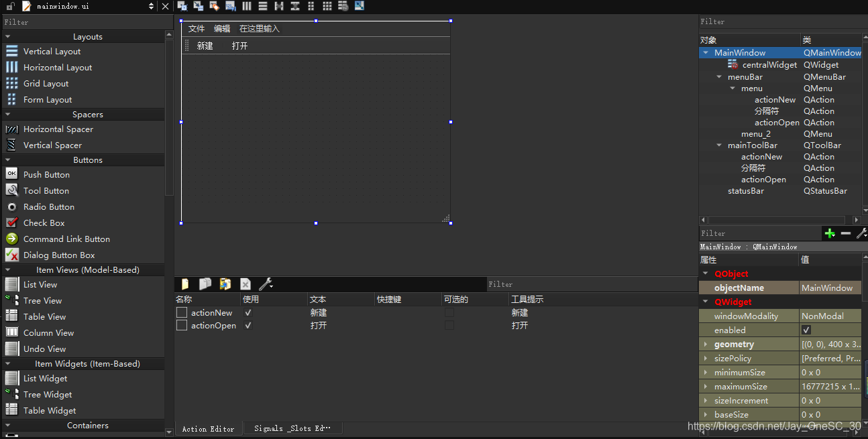868x439 pixels.
Task: Apply Lay Out Vertically from toolbar
Action: 263,6
